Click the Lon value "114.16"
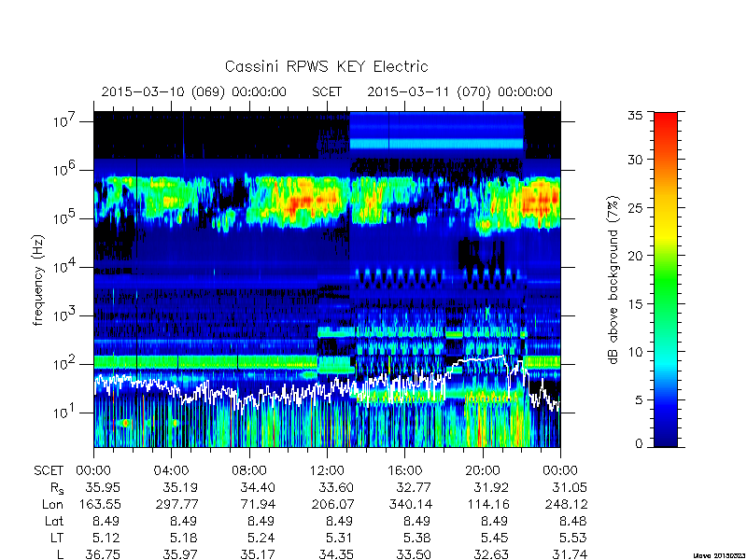This screenshot has width=747, height=560. [487, 504]
